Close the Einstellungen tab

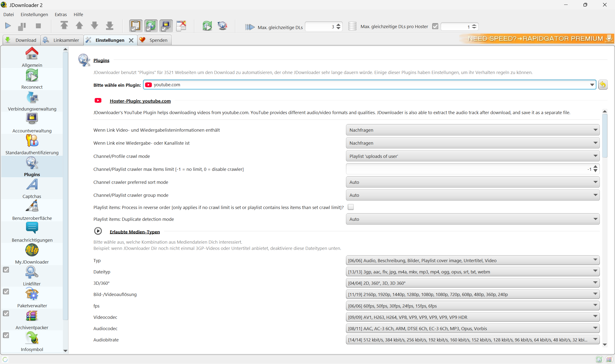pyautogui.click(x=131, y=40)
